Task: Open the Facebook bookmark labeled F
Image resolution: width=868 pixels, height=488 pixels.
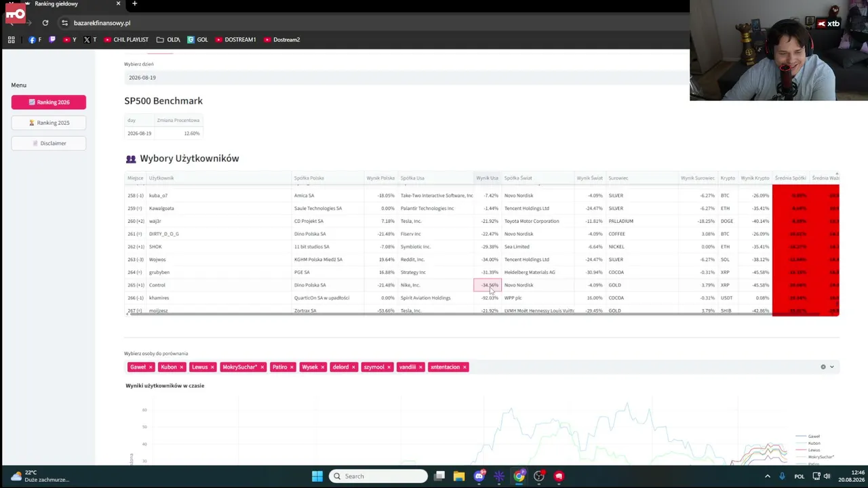Action: [35, 40]
